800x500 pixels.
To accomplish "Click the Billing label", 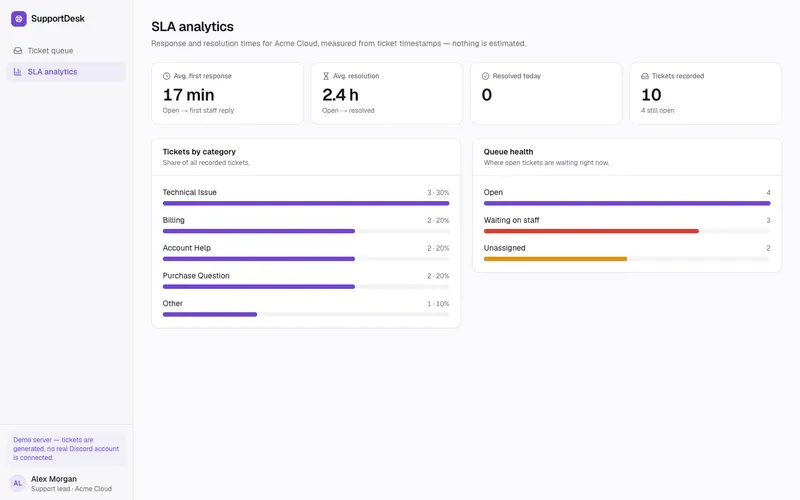I will coord(173,220).
